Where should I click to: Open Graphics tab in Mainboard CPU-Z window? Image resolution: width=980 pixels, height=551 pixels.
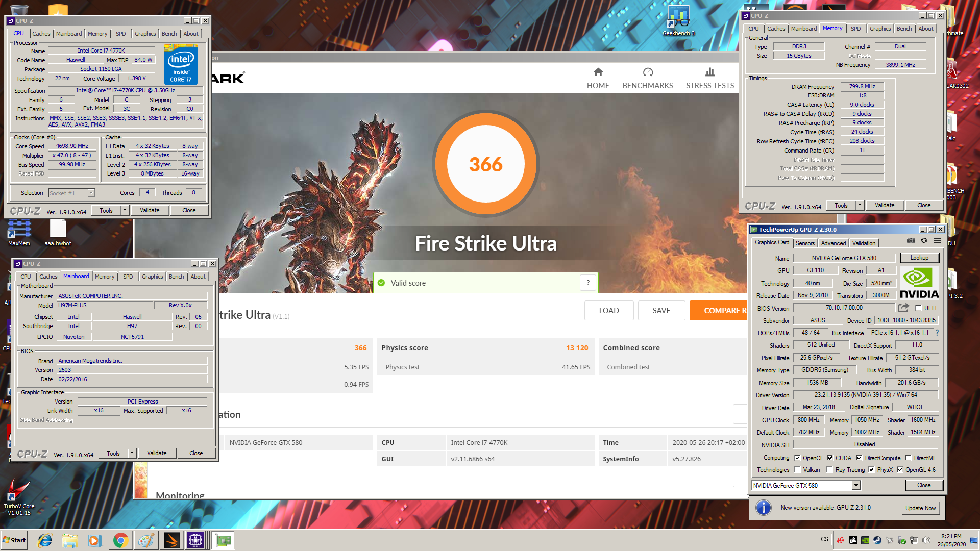pos(153,277)
